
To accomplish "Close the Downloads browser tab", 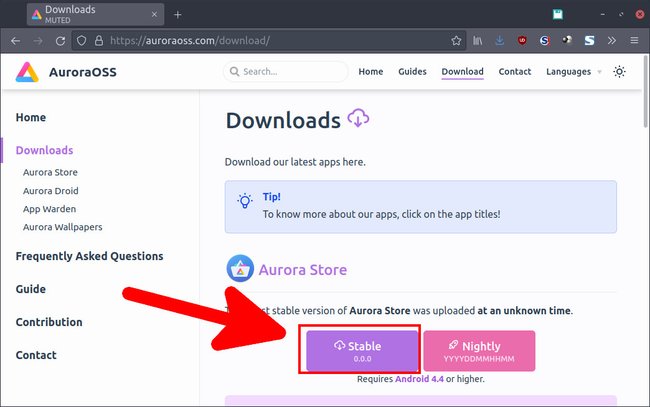I will [154, 15].
